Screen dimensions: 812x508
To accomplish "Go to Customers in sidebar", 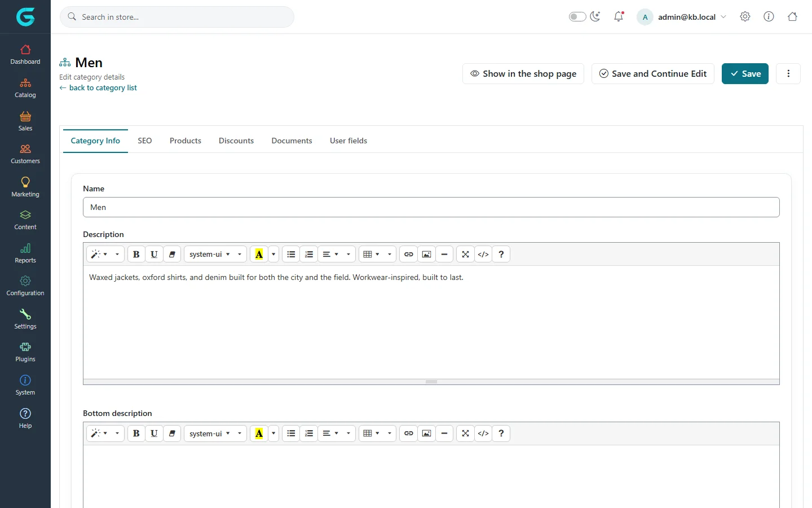I will pos(25,154).
